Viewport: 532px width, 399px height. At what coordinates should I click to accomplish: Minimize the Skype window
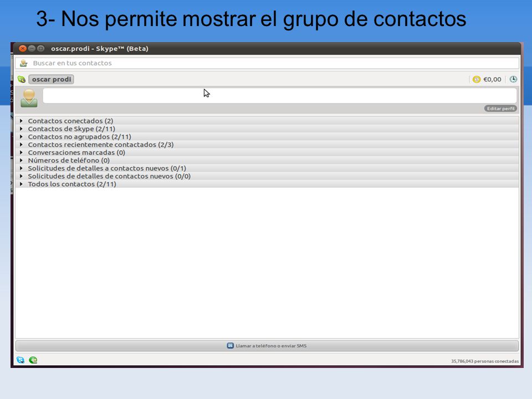[32, 49]
